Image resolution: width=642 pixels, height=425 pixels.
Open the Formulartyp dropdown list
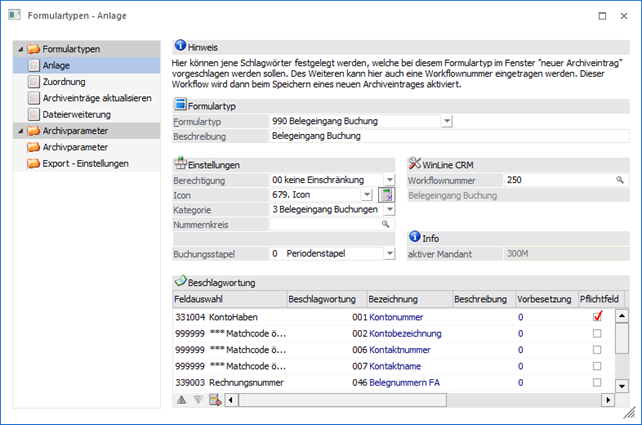[x=446, y=121]
